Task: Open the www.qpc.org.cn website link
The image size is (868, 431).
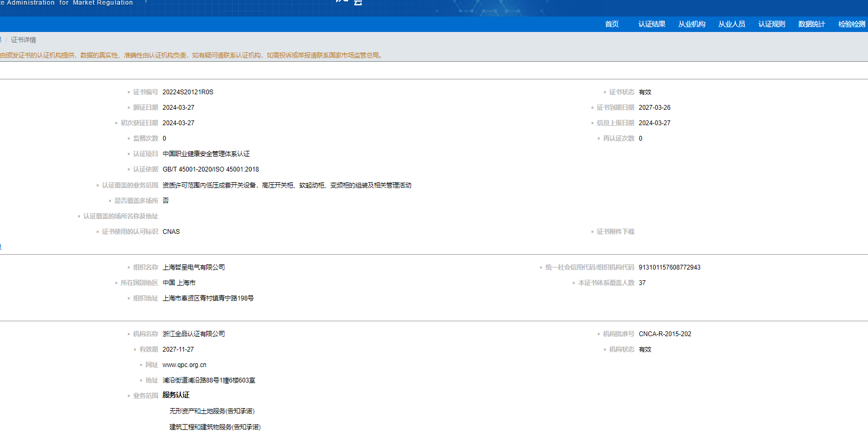Action: coord(184,365)
